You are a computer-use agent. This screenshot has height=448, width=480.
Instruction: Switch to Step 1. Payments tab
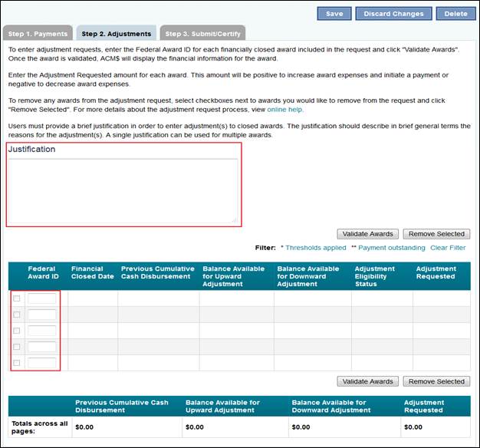pyautogui.click(x=38, y=33)
